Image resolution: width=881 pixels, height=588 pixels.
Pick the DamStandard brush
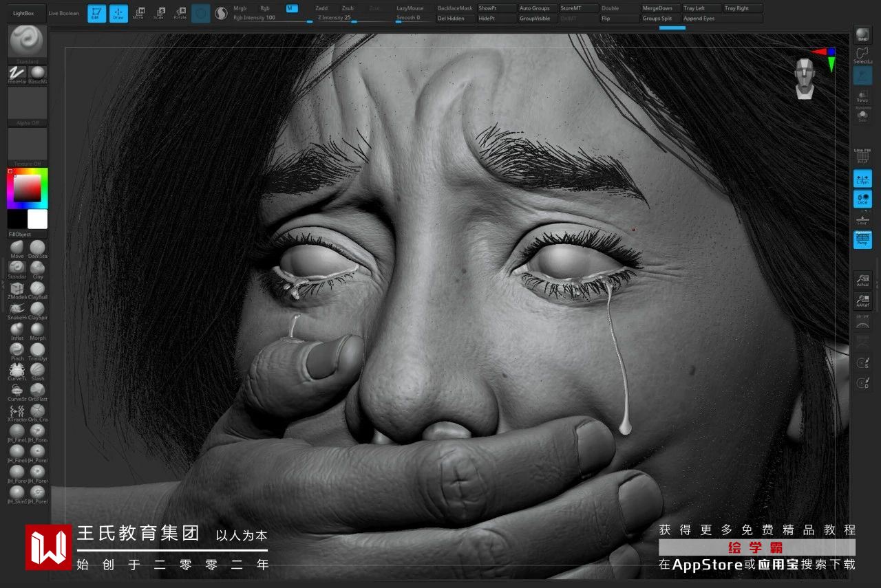tap(37, 248)
